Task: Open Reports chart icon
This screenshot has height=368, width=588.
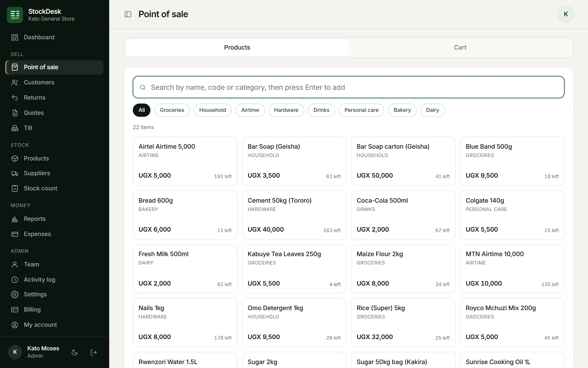Action: pos(15,219)
